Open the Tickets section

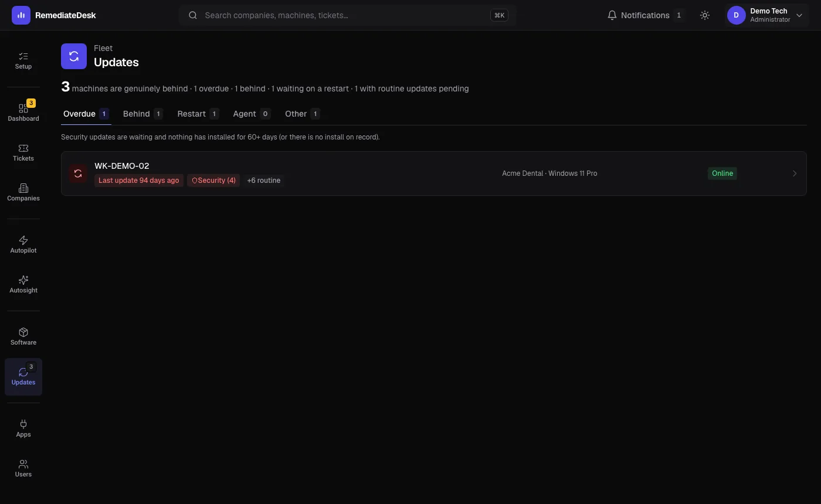point(23,152)
